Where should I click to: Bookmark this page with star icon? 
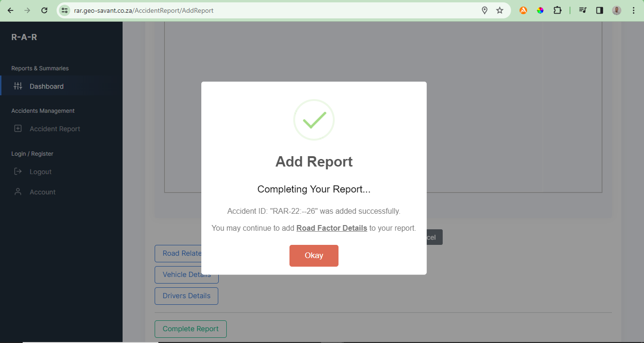coord(500,10)
